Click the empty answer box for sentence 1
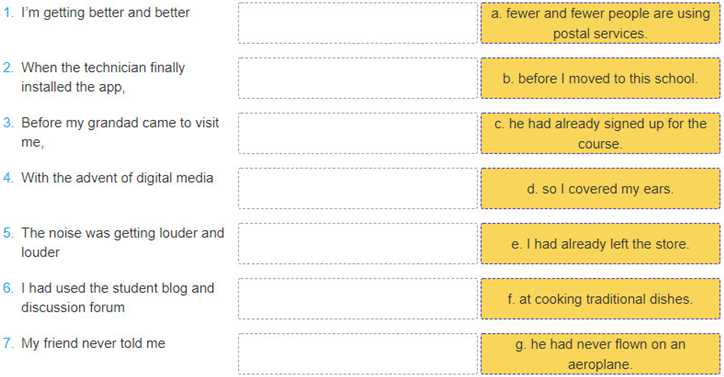Screen dimensions: 724x377 coord(358,23)
